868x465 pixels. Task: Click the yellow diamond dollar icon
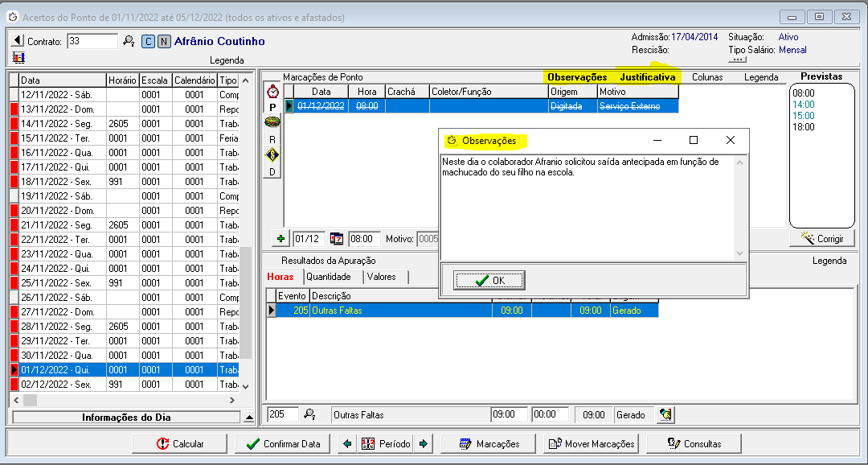[272, 154]
